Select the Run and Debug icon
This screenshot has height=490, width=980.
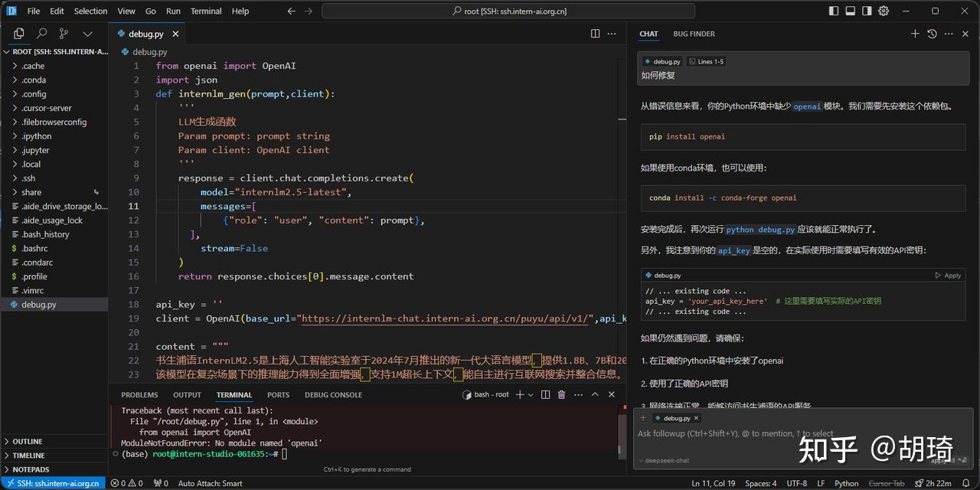(87, 34)
